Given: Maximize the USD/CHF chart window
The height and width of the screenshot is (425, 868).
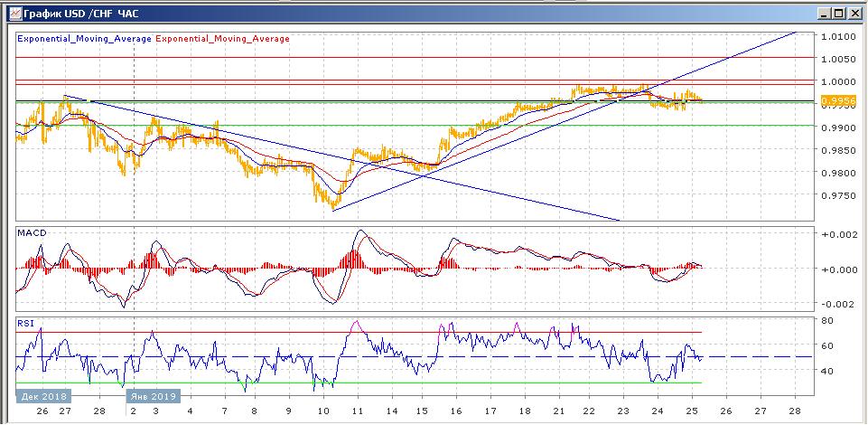Looking at the screenshot, I should click(x=839, y=13).
